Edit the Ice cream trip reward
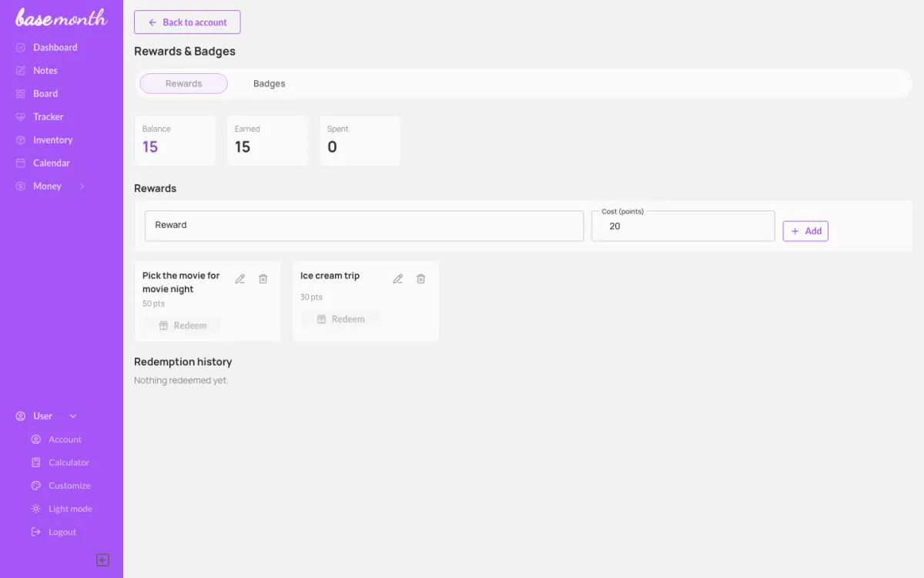The height and width of the screenshot is (578, 924). 398,279
